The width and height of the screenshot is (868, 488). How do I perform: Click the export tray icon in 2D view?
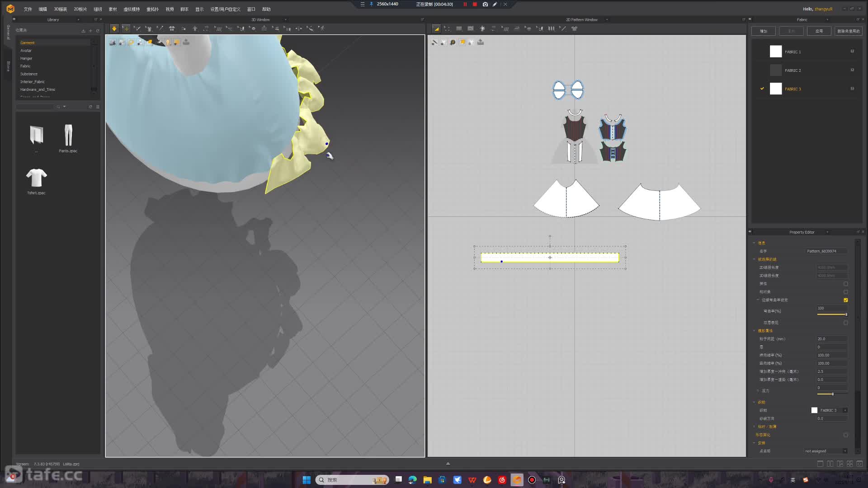(x=481, y=42)
